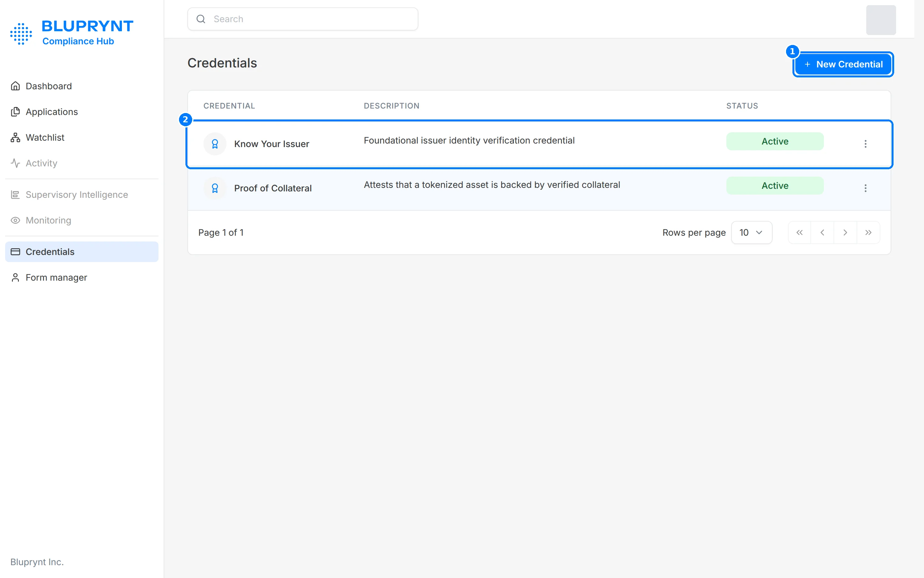Open the Proof of Collateral row options menu

[x=866, y=188]
